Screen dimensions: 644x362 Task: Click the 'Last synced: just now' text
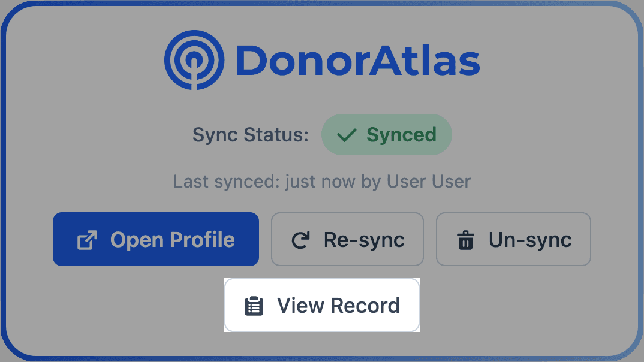coord(321,181)
